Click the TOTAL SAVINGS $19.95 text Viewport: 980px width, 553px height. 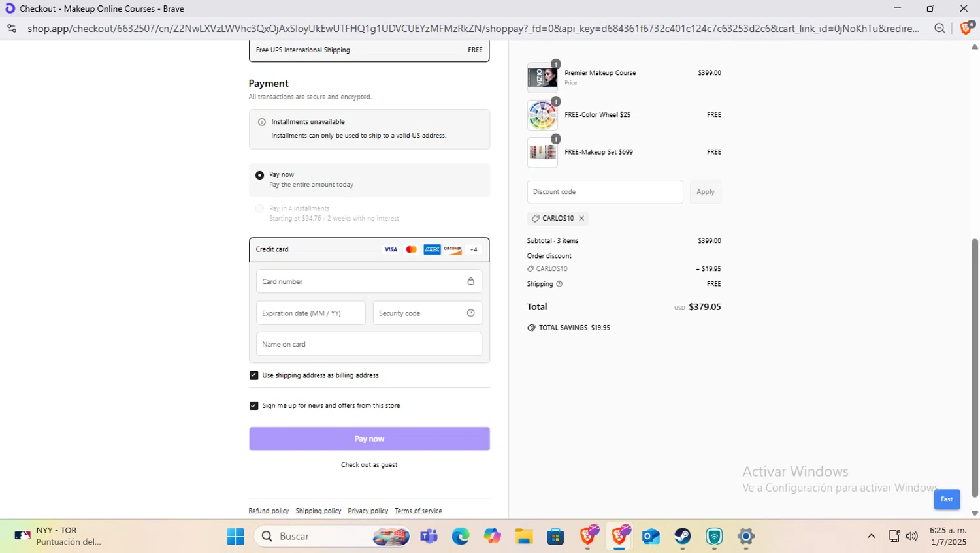[x=574, y=328]
